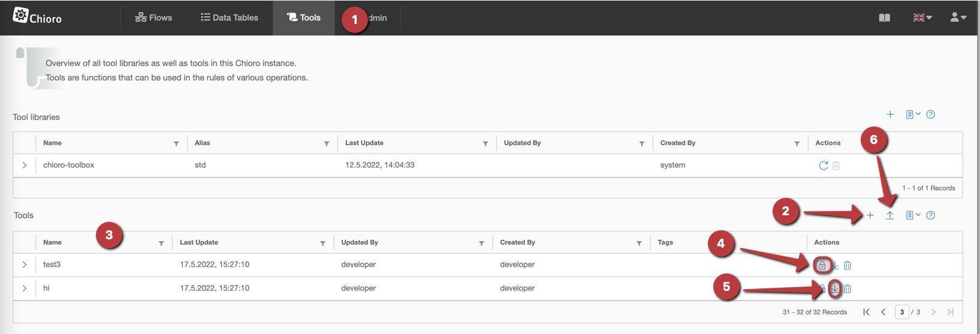
Task: Go to the previous page of tools
Action: (x=883, y=312)
